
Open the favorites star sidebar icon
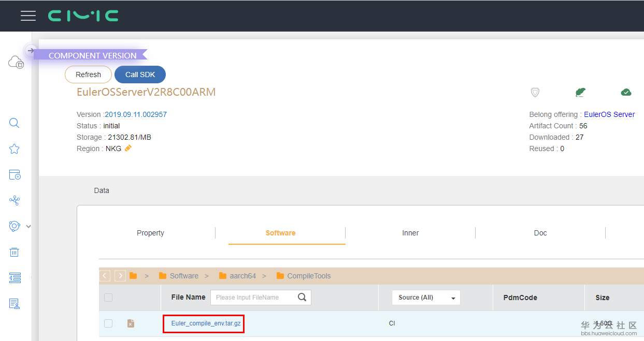(x=15, y=149)
